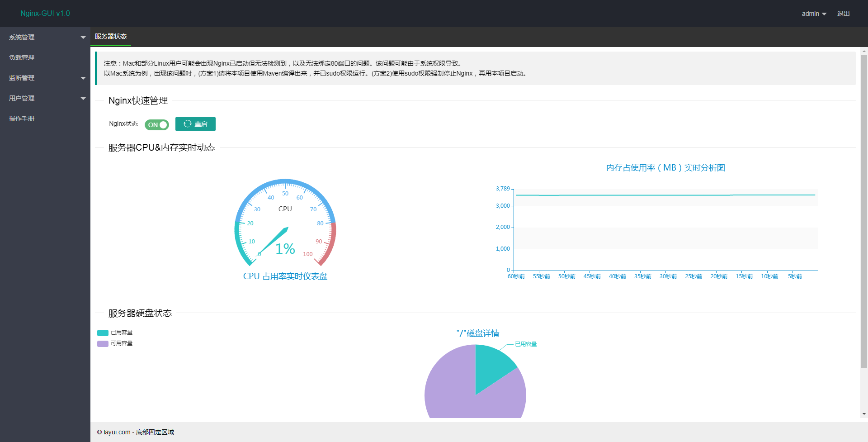
Task: Expand the 系统管理 sidebar menu
Action: tap(45, 37)
